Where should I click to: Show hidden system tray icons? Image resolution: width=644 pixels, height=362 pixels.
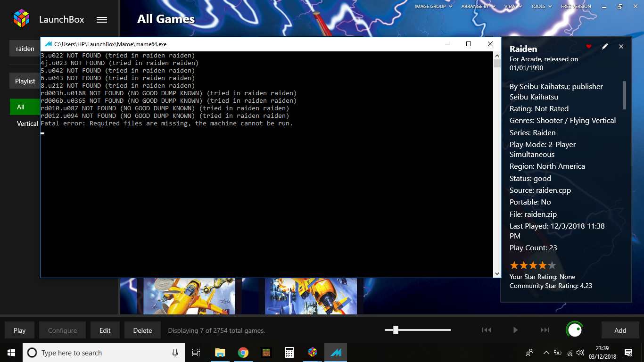(x=546, y=353)
